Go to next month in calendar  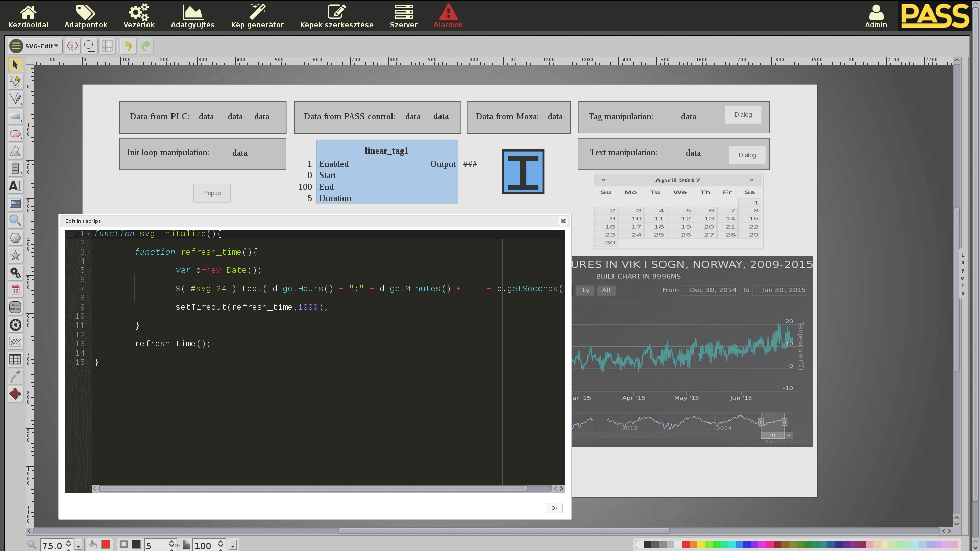pyautogui.click(x=751, y=180)
